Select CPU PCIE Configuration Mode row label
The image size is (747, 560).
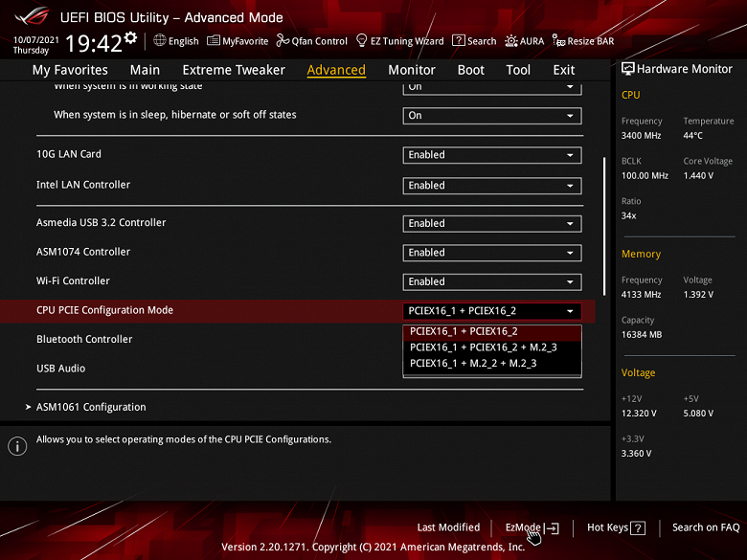[104, 310]
